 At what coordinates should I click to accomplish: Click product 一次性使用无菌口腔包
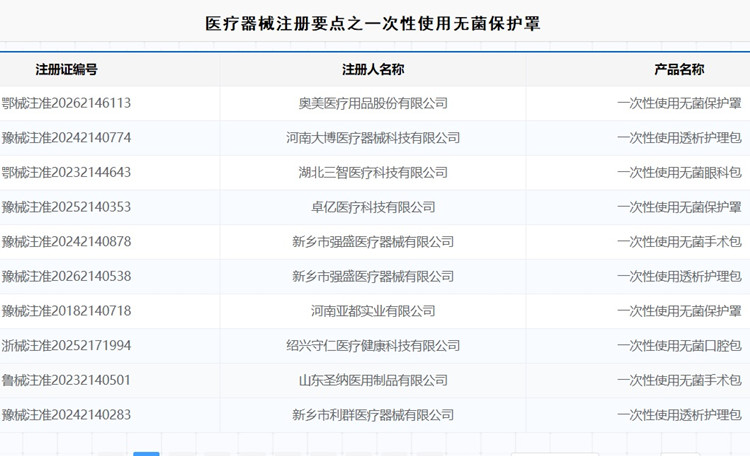(x=679, y=345)
